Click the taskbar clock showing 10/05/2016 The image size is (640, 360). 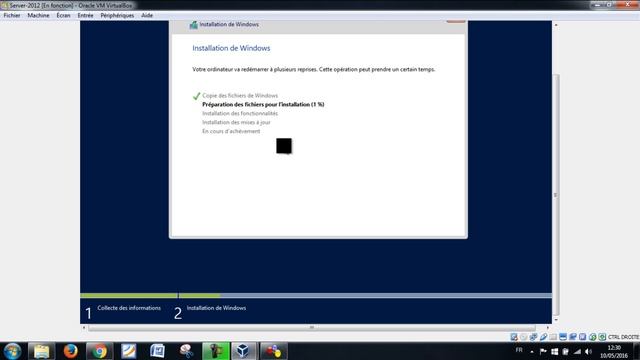point(614,351)
